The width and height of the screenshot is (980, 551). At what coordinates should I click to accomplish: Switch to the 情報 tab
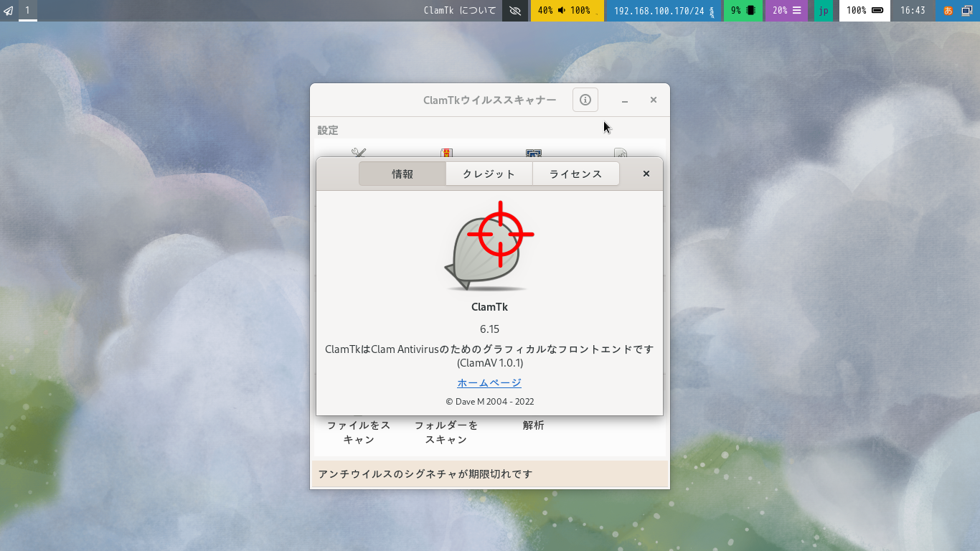(x=402, y=174)
